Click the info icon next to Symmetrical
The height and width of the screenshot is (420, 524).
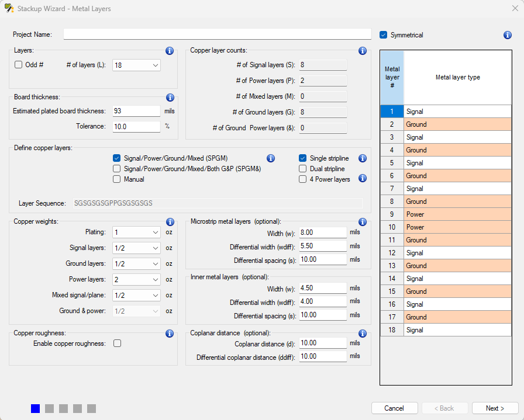pyautogui.click(x=507, y=35)
